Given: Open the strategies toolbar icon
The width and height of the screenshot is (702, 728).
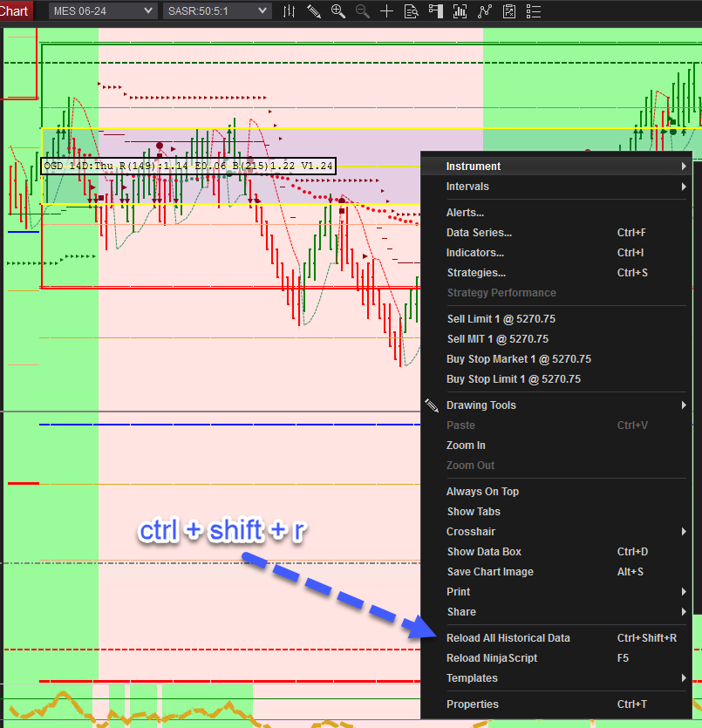Looking at the screenshot, I should coord(509,11).
